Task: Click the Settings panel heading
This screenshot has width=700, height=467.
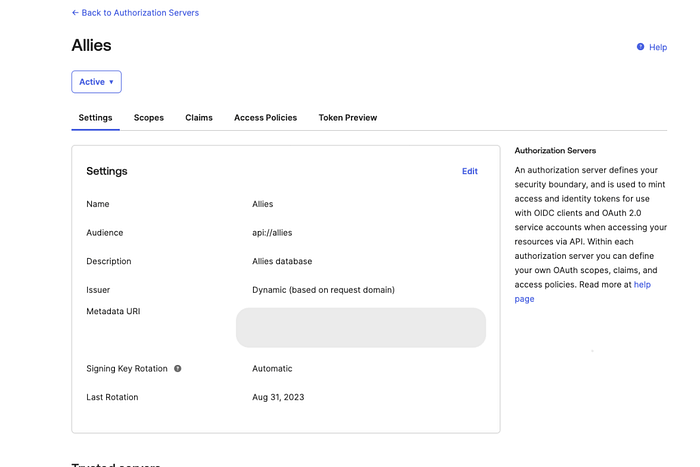Action: click(x=107, y=171)
